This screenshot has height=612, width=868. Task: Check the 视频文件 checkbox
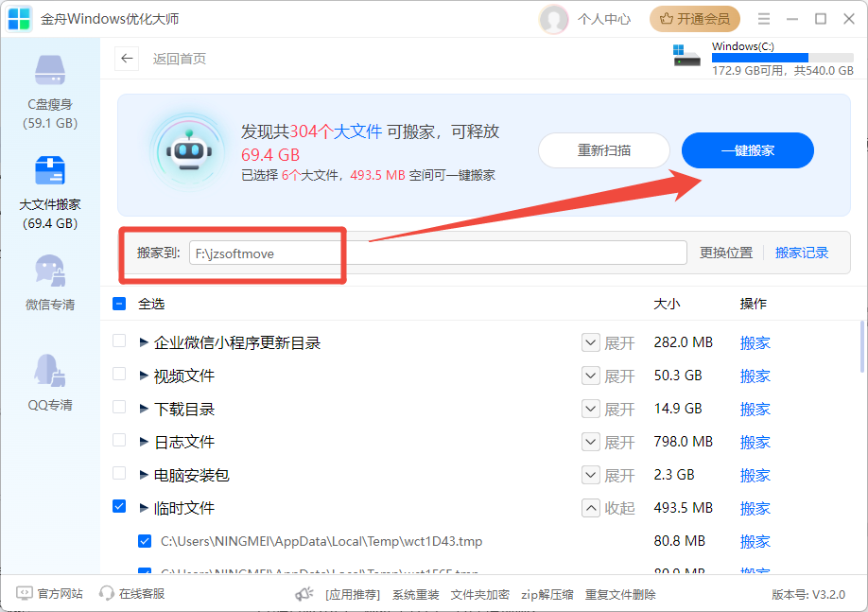pos(119,374)
